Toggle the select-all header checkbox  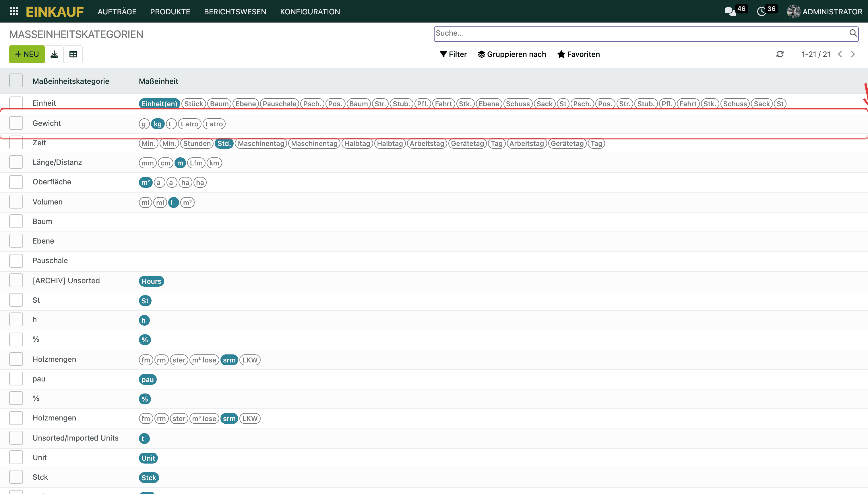(16, 81)
